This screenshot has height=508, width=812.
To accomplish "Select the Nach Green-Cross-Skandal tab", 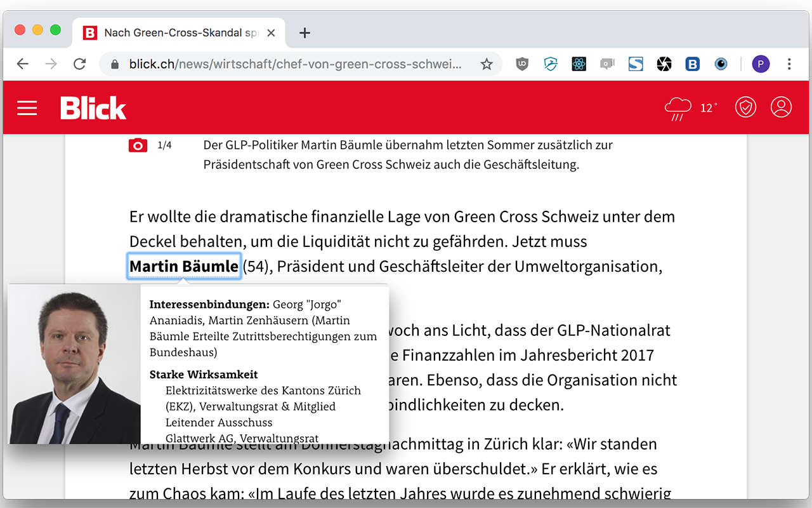I will 180,33.
